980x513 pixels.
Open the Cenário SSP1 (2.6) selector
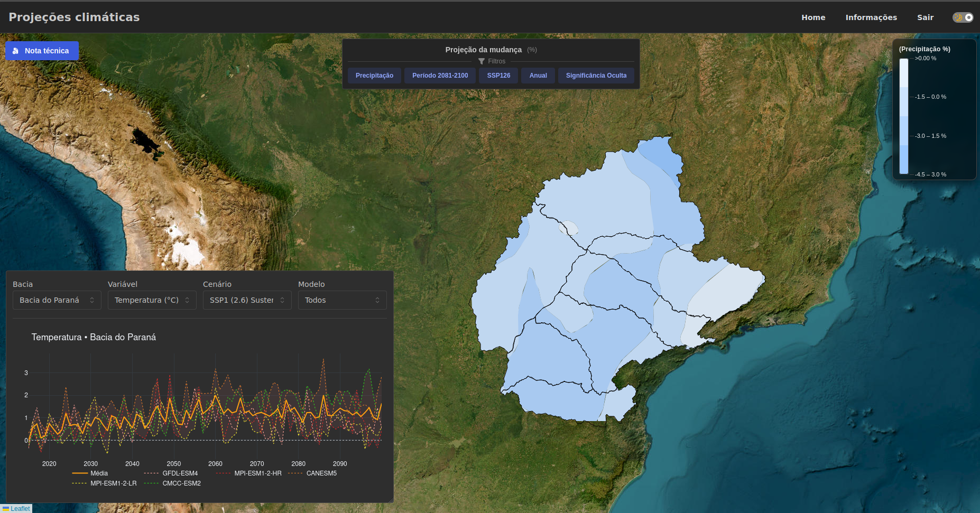coord(247,300)
